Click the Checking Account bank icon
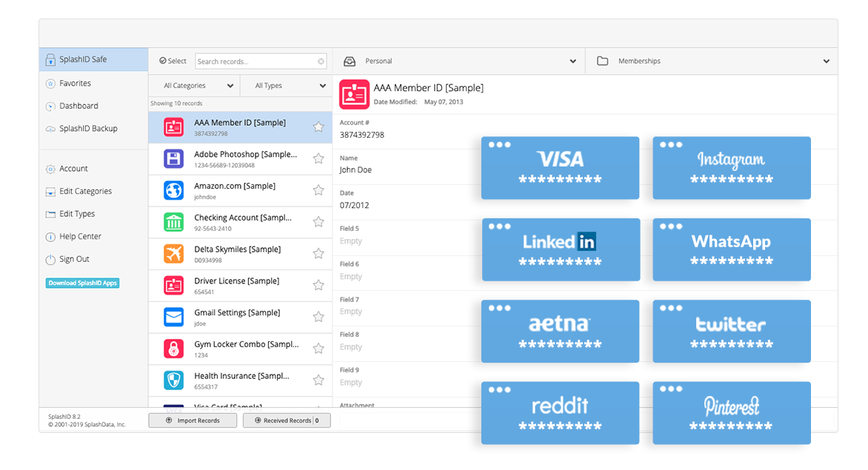Screen dimensions: 868x470 pyautogui.click(x=174, y=222)
